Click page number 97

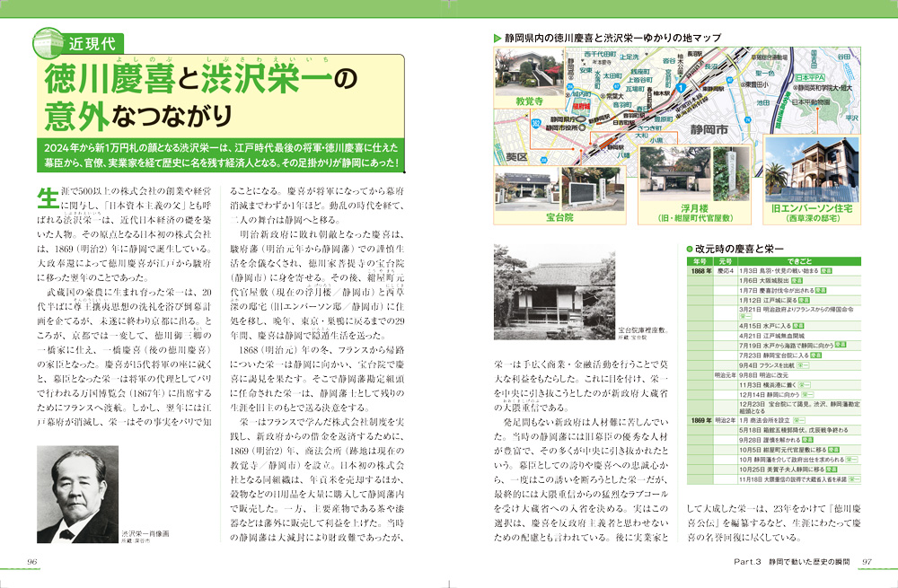click(x=867, y=562)
